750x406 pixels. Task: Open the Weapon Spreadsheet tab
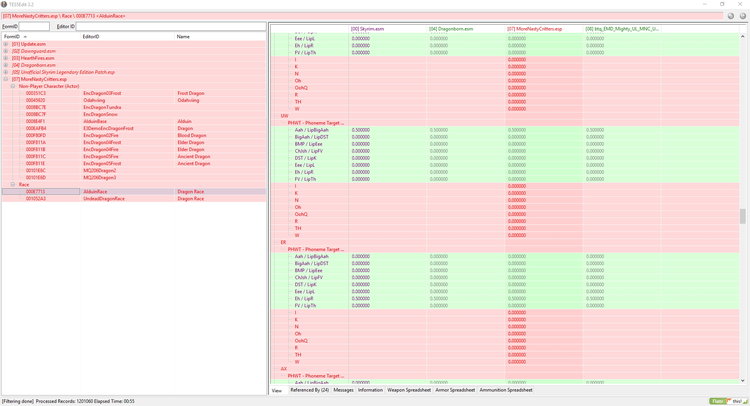409,390
